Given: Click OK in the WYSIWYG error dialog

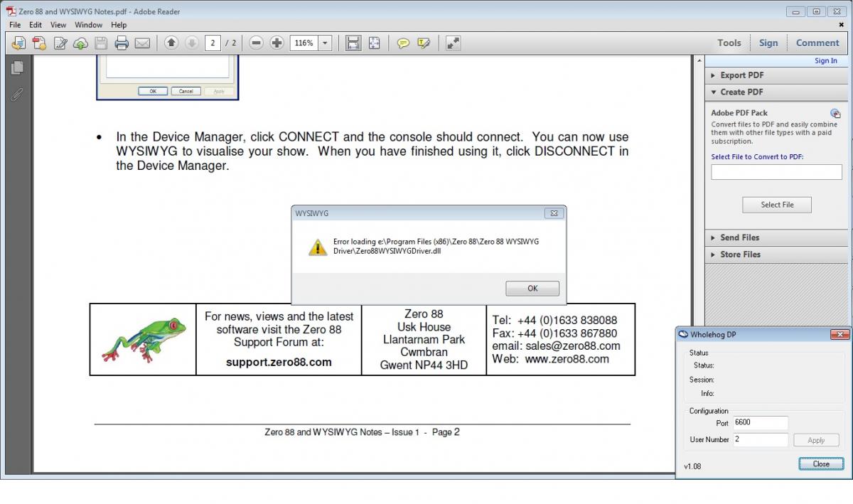Looking at the screenshot, I should click(x=532, y=289).
